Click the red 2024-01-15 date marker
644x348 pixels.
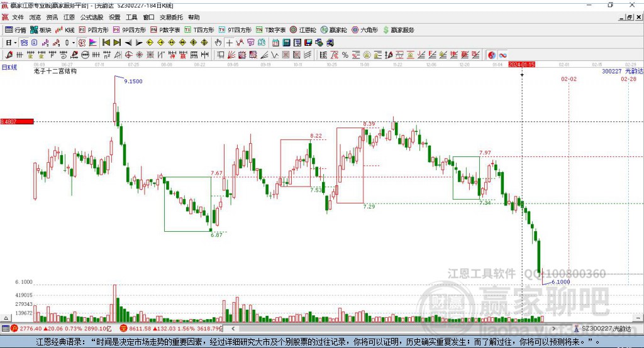pyautogui.click(x=521, y=65)
